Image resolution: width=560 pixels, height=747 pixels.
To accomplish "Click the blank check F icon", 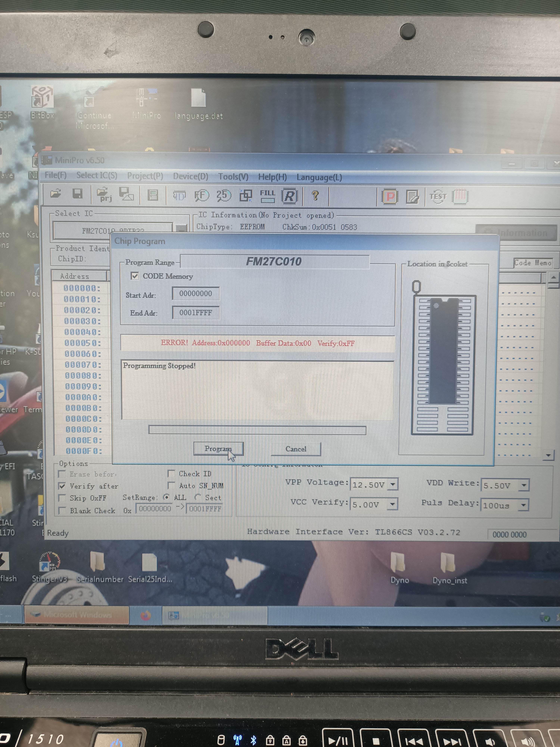I will tap(202, 196).
